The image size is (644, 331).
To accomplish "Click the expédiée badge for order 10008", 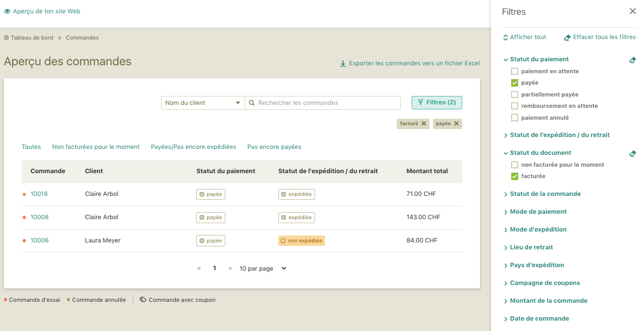I will [x=297, y=218].
